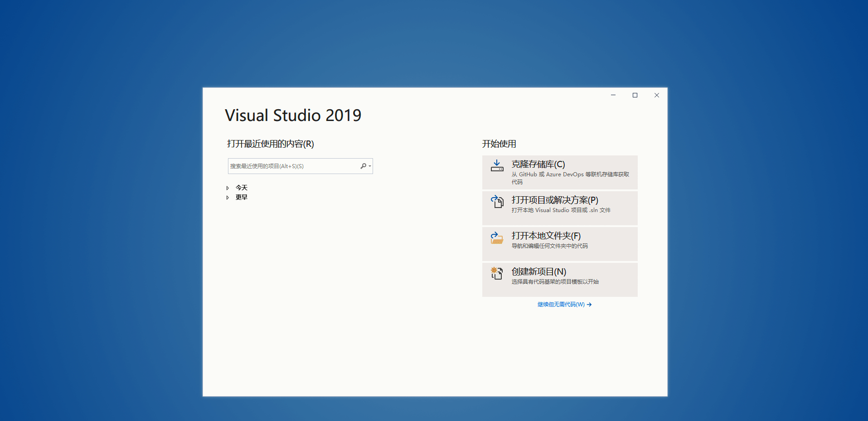Click the disclosure triangle beside 更早

click(228, 197)
